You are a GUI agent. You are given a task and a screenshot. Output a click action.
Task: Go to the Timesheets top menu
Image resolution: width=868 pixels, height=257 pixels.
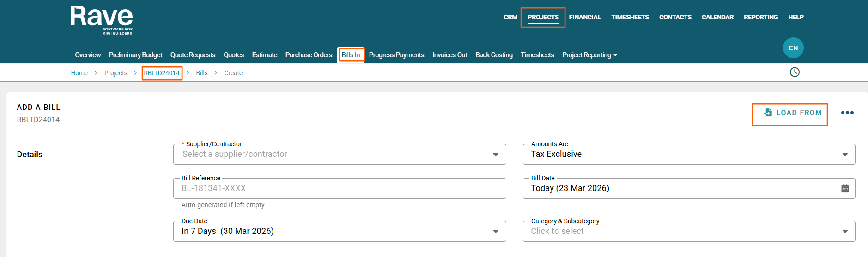[630, 17]
